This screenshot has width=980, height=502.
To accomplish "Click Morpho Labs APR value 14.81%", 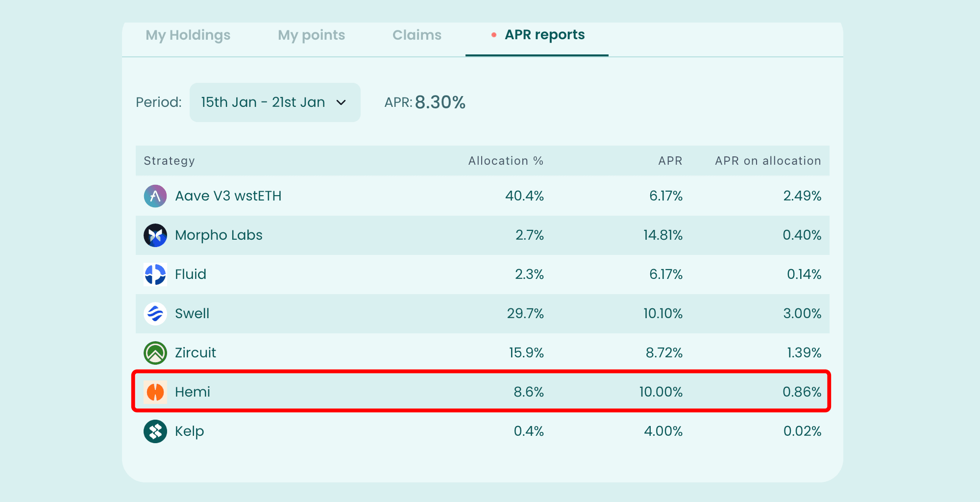I will pyautogui.click(x=663, y=235).
